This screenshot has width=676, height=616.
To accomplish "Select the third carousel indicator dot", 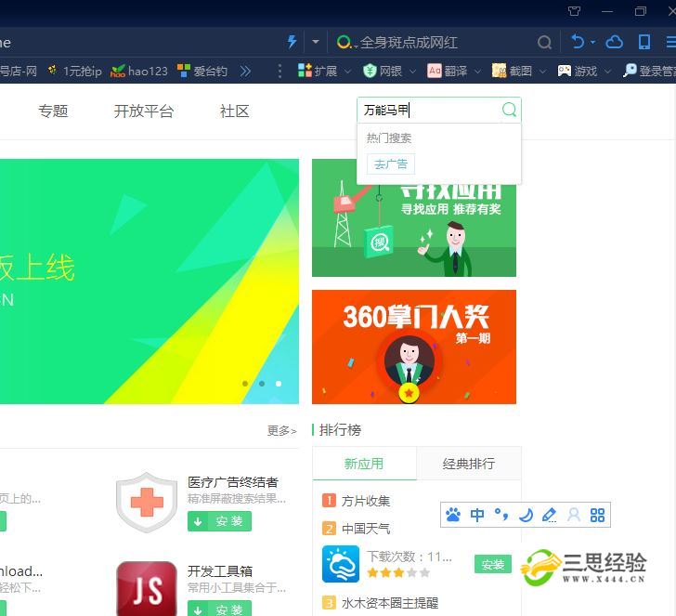I will pyautogui.click(x=279, y=384).
